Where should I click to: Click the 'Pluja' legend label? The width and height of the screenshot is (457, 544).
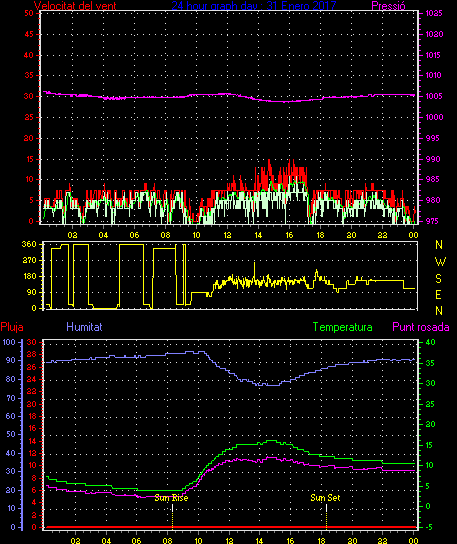12,327
